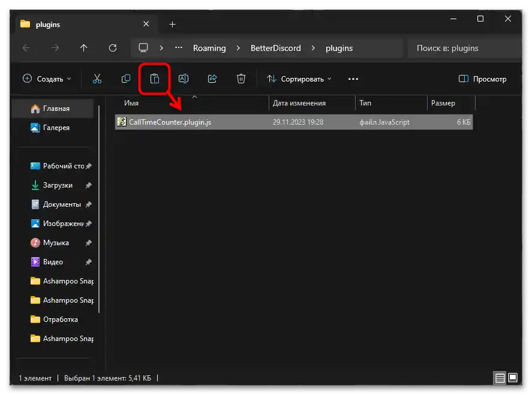Switch to large thumbnails view layout
The width and height of the screenshot is (532, 395).
point(513,378)
